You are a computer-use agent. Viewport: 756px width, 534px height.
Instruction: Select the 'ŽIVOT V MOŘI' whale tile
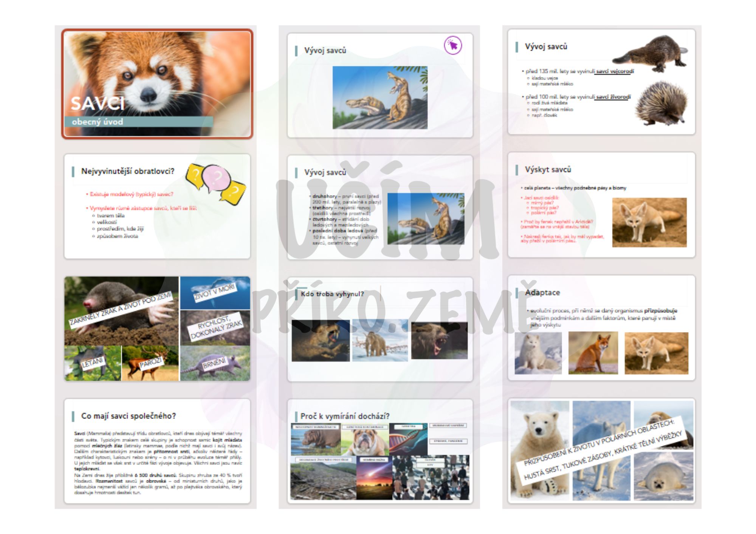[x=215, y=293]
